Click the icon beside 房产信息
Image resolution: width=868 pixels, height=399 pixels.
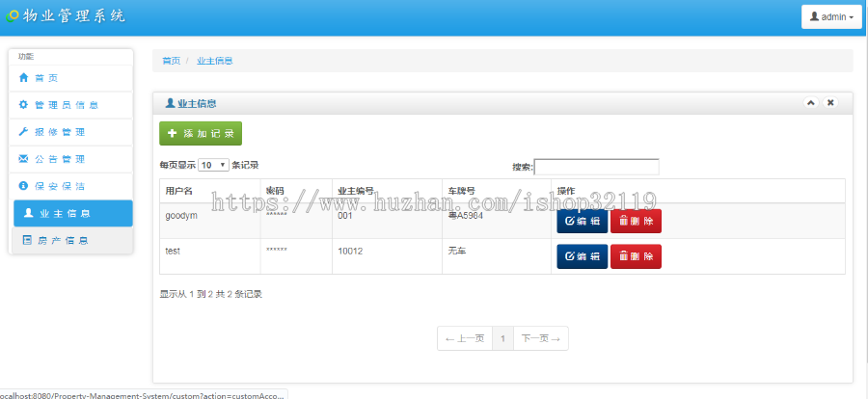[27, 240]
